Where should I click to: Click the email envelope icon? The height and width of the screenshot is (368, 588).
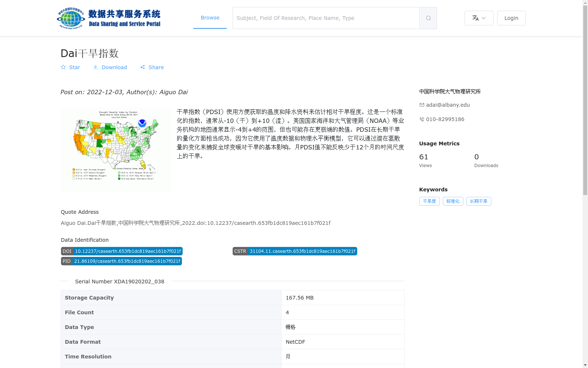422,105
